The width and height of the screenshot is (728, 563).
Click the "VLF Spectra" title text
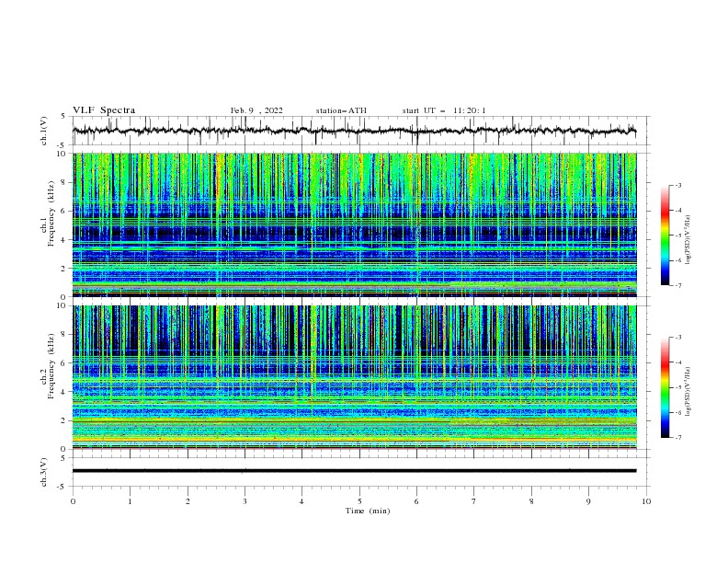104,110
